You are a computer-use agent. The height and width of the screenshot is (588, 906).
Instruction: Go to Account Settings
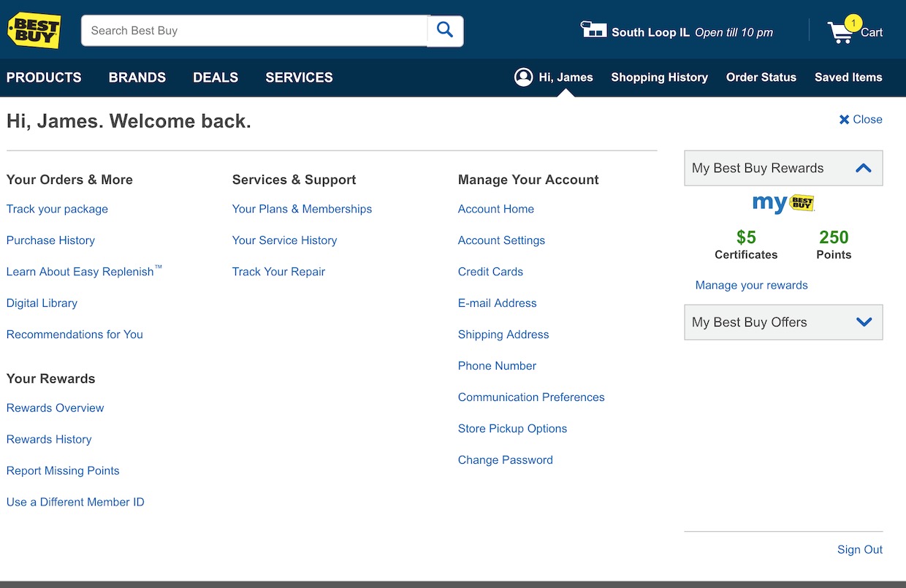click(x=501, y=240)
